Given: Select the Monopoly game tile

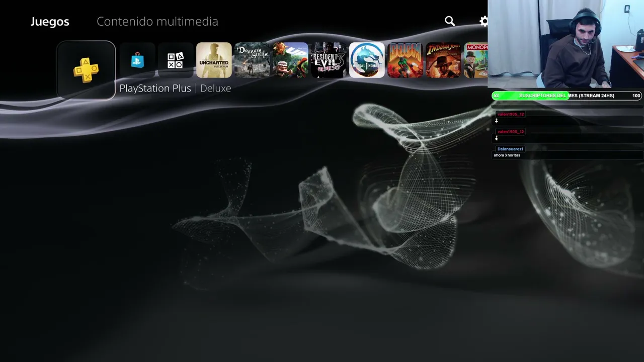Looking at the screenshot, I should click(x=476, y=60).
